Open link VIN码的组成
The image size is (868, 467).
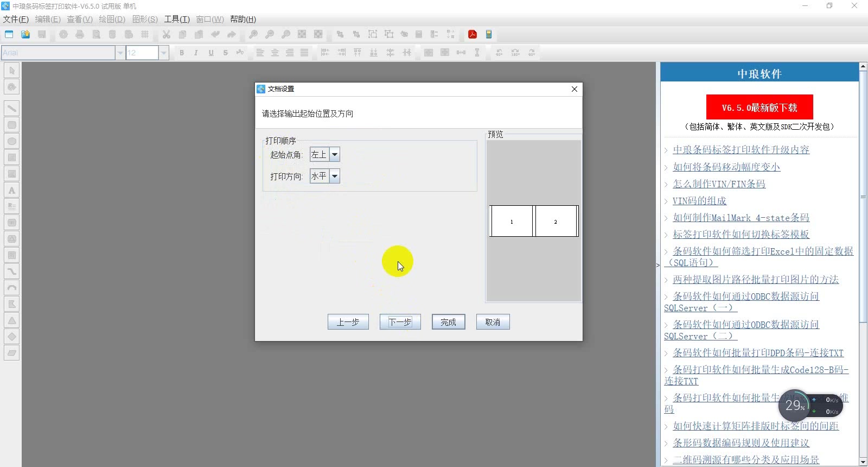click(699, 200)
